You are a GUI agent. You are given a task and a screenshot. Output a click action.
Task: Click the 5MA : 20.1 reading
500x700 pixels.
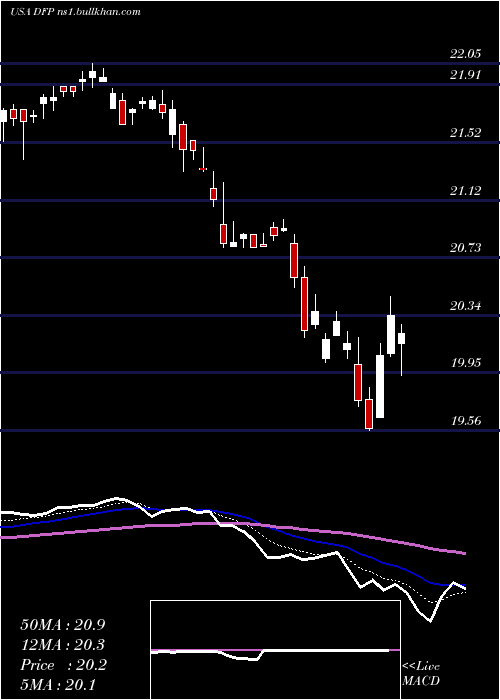[58, 685]
